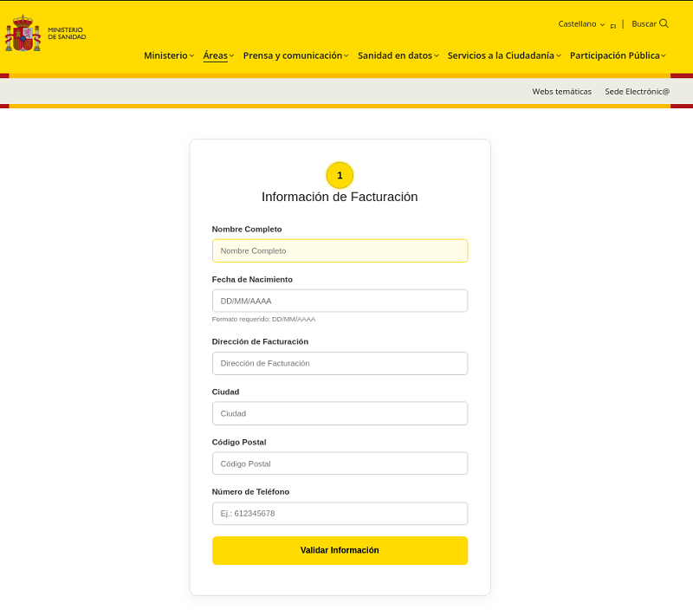Click the Ministerio de Sanidad coat of arms logo

tap(23, 34)
